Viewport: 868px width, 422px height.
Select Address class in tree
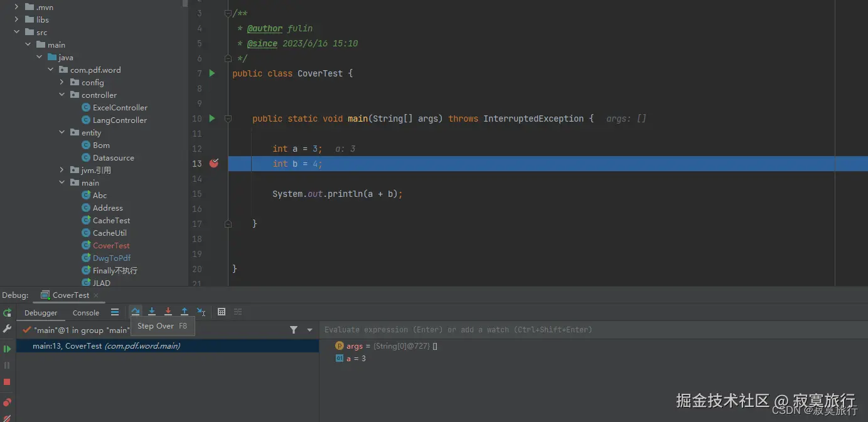coord(108,208)
